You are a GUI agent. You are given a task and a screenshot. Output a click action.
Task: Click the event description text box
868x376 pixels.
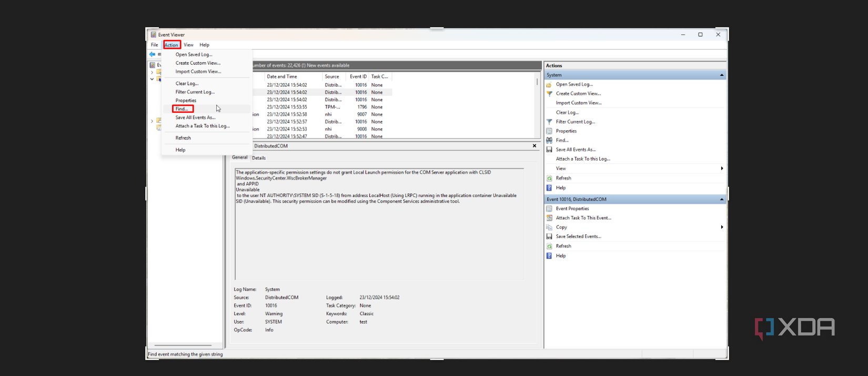click(x=379, y=224)
